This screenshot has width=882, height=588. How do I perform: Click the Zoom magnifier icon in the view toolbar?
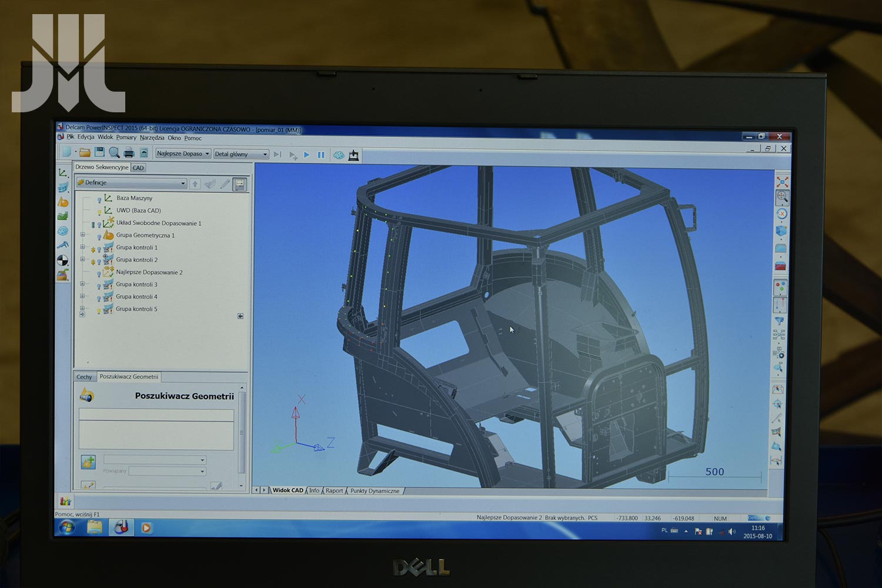point(782,197)
